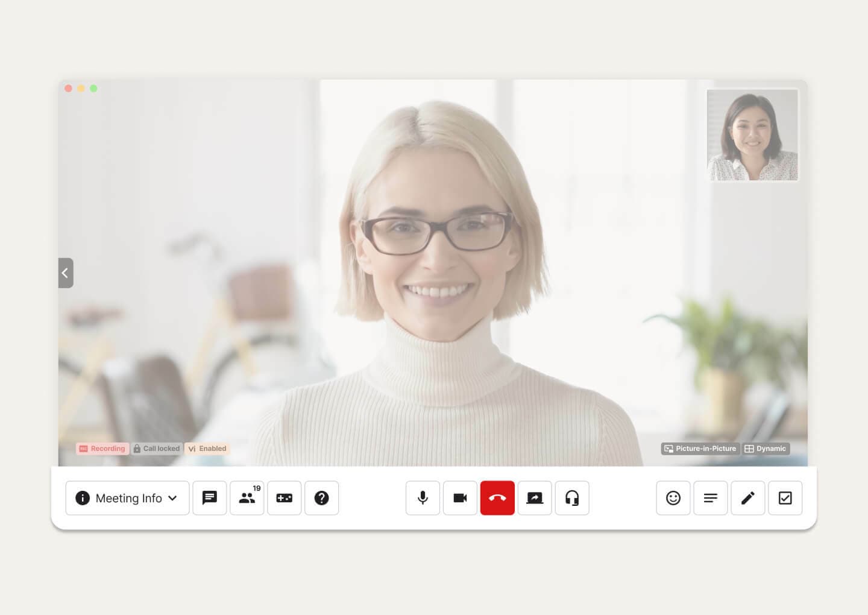The image size is (868, 615).
Task: Select the pencil annotation tool
Action: click(x=748, y=498)
